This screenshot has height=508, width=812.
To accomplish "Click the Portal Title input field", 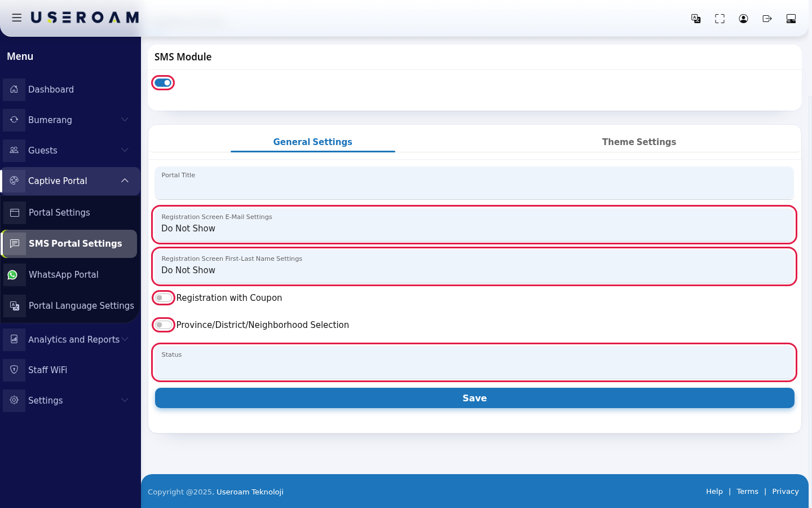I will pos(474,182).
